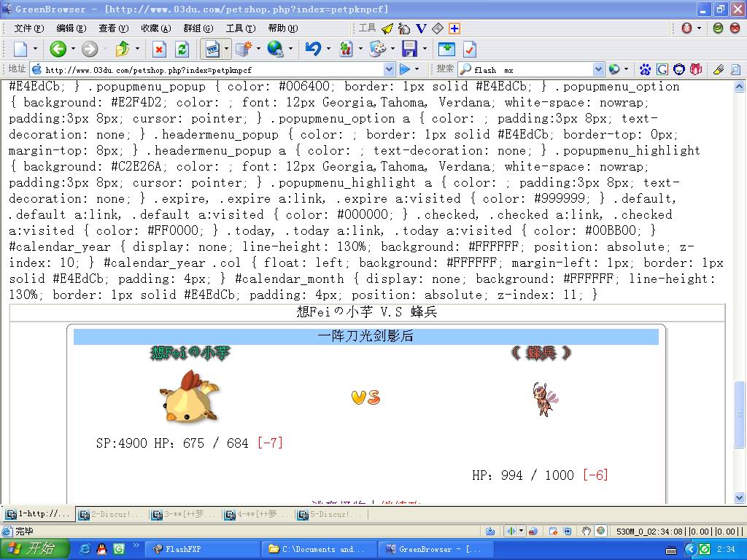Click the new blank page toolbar icon
This screenshot has width=747, height=560.
click(x=20, y=49)
